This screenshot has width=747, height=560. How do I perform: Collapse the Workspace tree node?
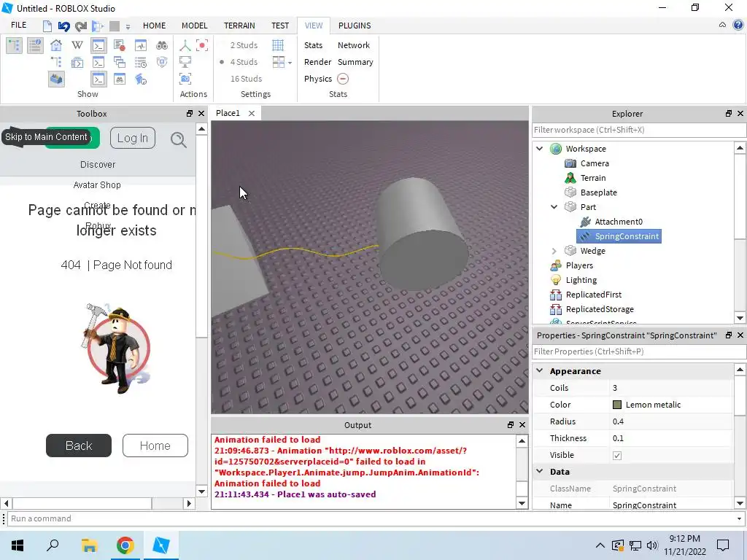(x=540, y=149)
